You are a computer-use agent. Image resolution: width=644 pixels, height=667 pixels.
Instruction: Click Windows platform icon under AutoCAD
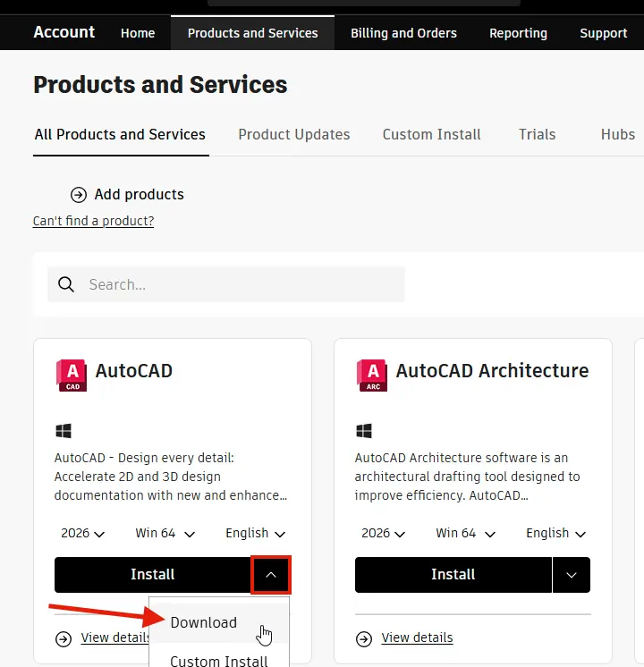64,431
